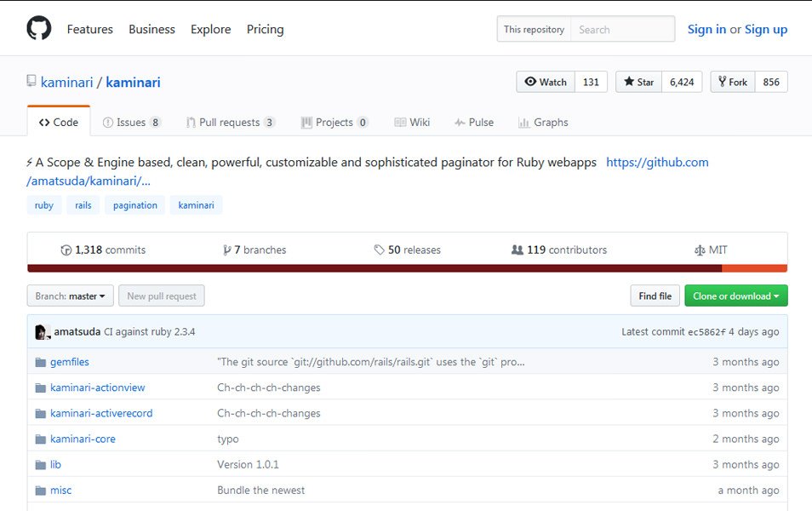Open the pagination topic tag

(x=134, y=204)
